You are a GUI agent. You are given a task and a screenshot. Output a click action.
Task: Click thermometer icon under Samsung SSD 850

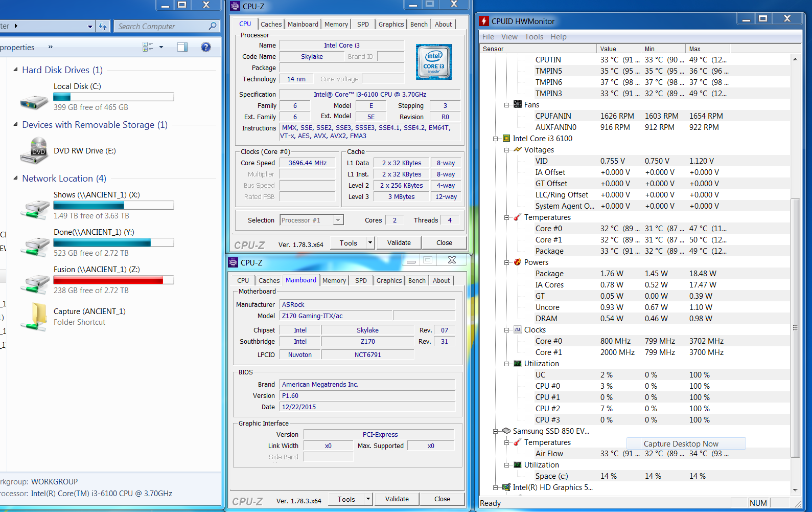pyautogui.click(x=518, y=442)
